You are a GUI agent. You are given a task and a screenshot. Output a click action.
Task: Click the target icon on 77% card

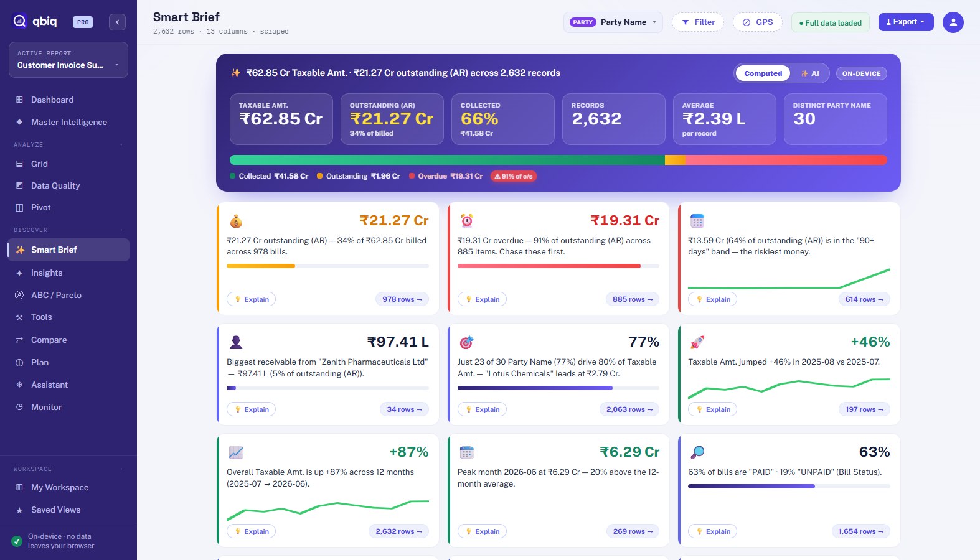pos(467,342)
